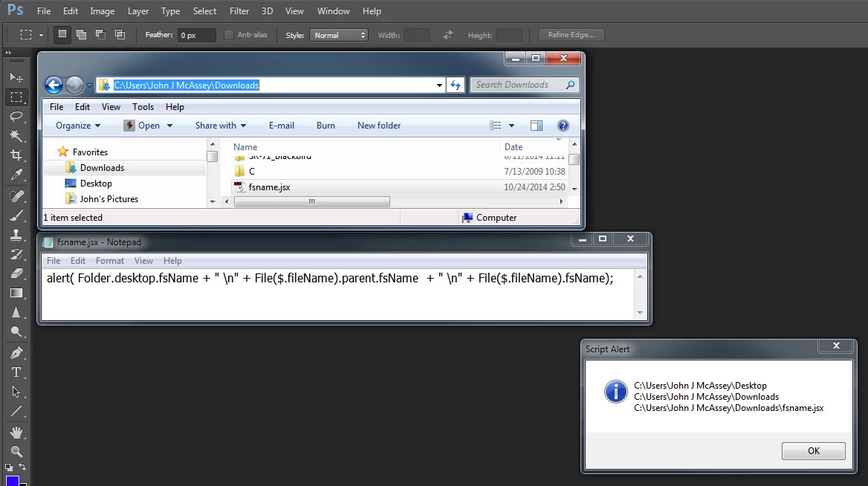The height and width of the screenshot is (486, 868).
Task: Click the Open button in Explorer toolbar
Action: [x=142, y=126]
